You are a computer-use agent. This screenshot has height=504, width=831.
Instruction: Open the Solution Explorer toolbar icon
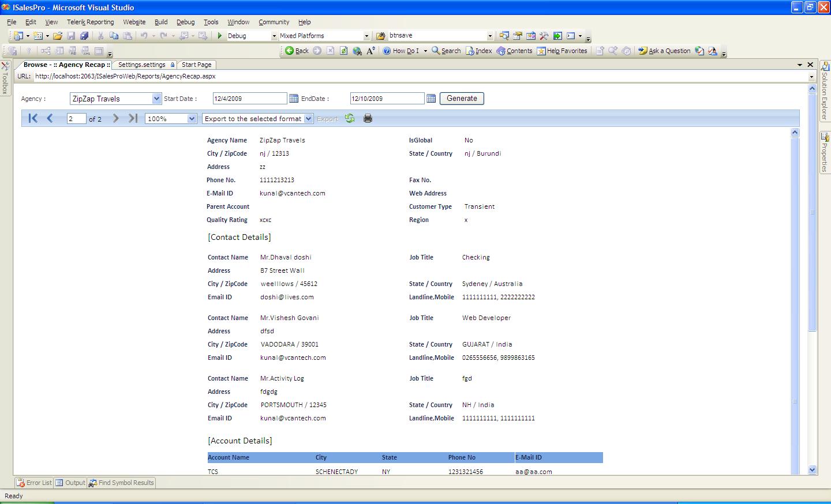pos(504,36)
